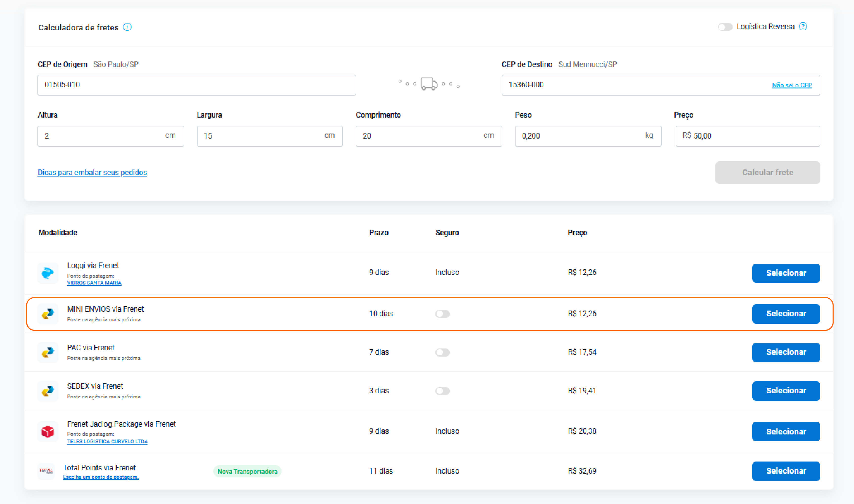The height and width of the screenshot is (504, 854).
Task: Click the CEP de Origem input field
Action: [x=197, y=85]
